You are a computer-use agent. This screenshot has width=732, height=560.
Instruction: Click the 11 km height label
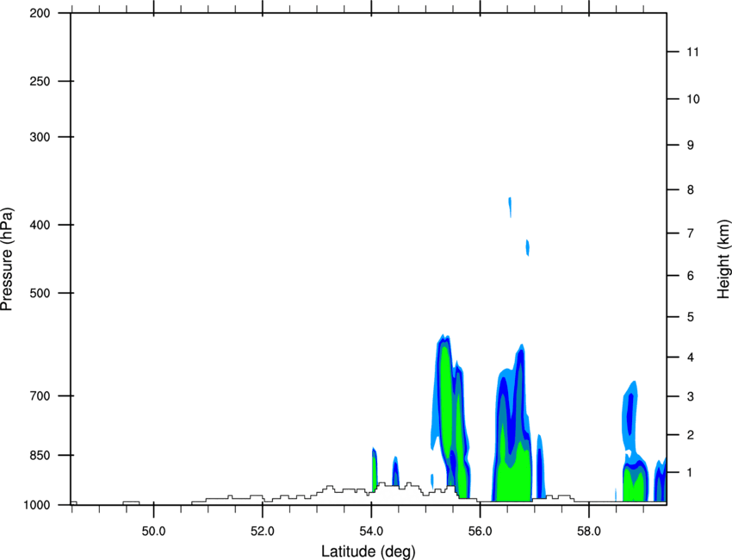[693, 52]
